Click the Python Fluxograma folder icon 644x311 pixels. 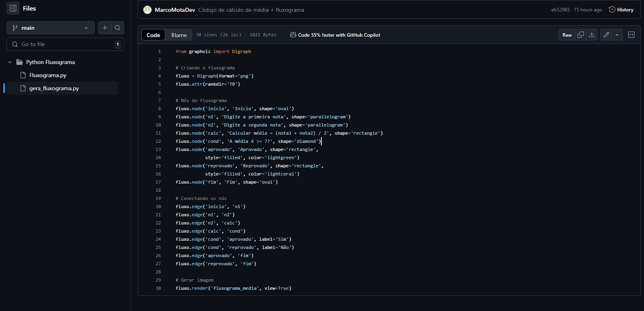click(x=20, y=62)
